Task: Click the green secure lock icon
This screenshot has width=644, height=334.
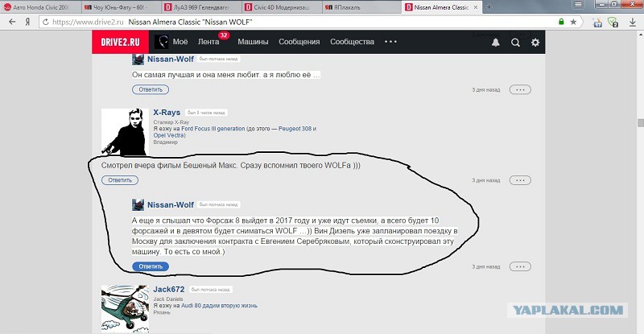Action: [x=561, y=22]
